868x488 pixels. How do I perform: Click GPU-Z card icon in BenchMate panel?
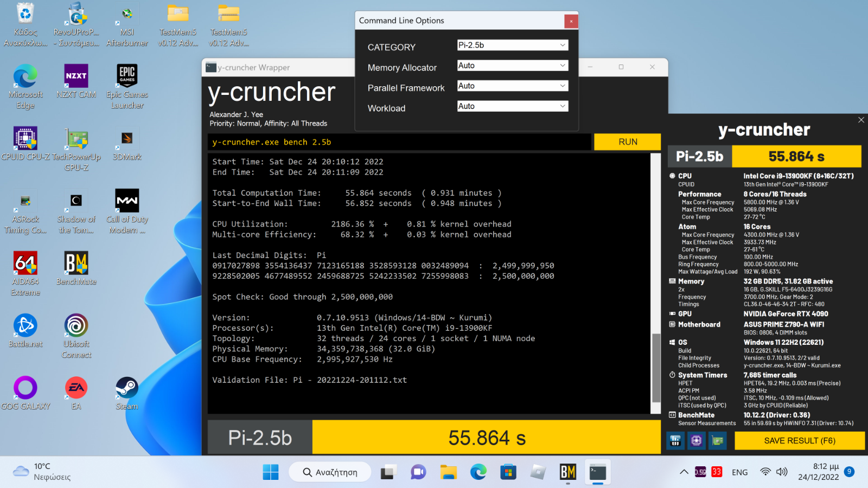coord(718,441)
